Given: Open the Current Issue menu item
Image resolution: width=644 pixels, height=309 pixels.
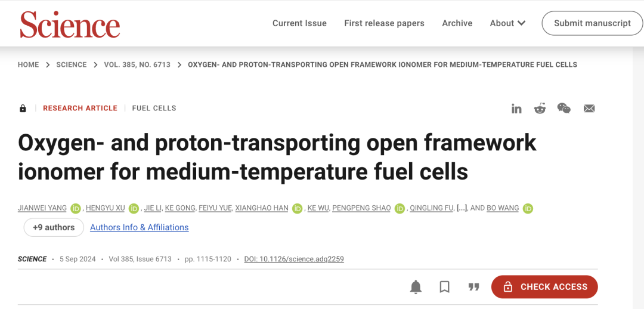Looking at the screenshot, I should [x=299, y=23].
